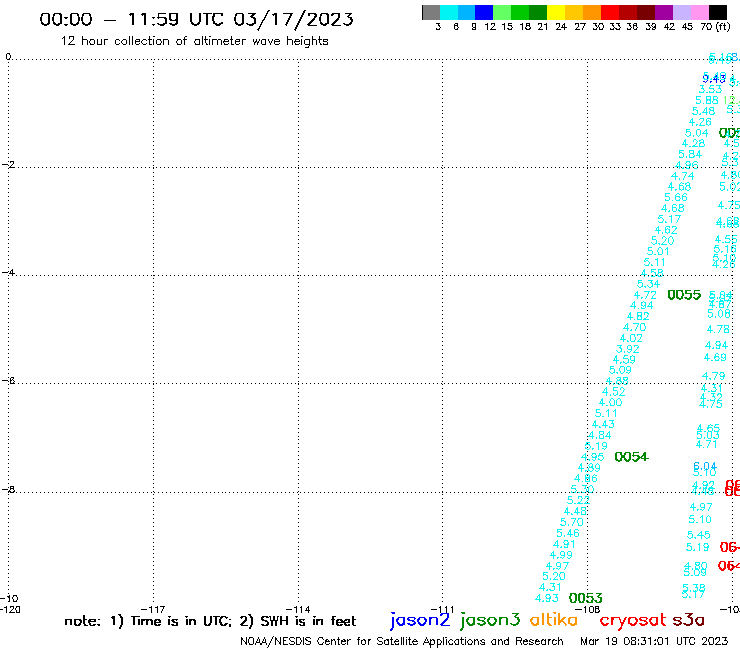Click the wave height value 5.01
This screenshot has height=650, width=740.
[658, 251]
